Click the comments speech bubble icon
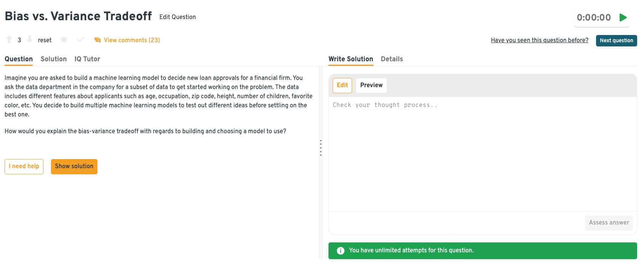 click(97, 40)
